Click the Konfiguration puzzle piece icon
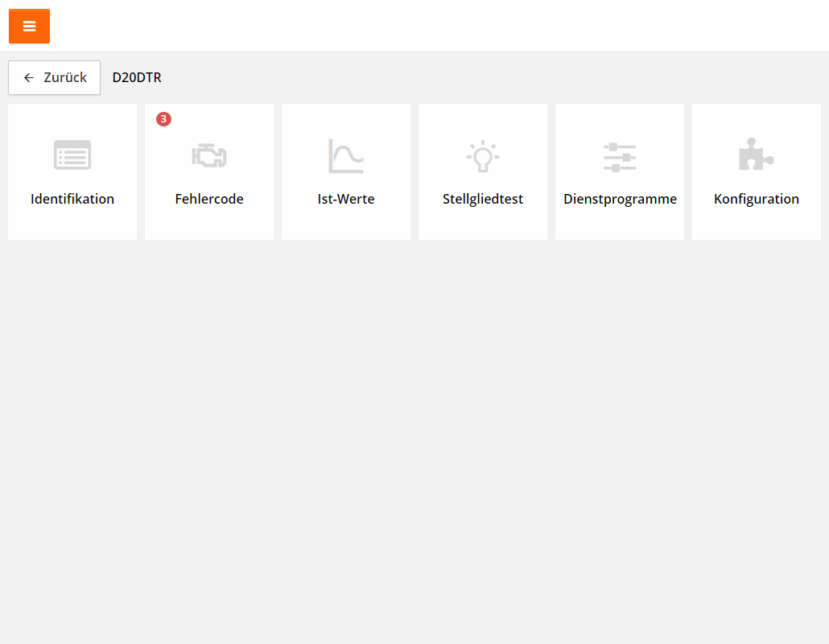Image resolution: width=829 pixels, height=644 pixels. pos(756,155)
